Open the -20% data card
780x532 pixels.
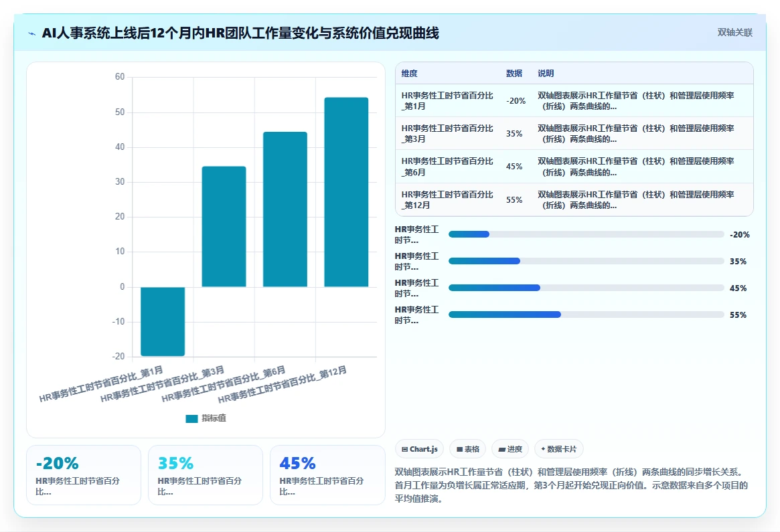tap(84, 475)
